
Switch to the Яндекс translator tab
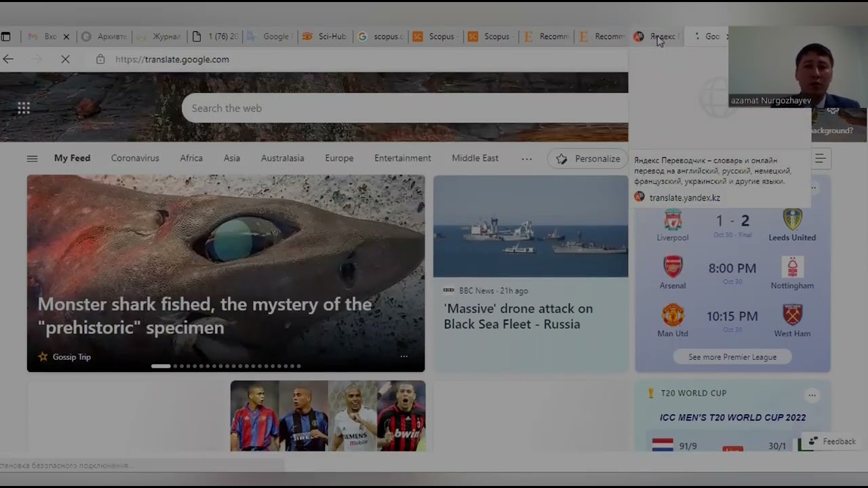coord(655,37)
